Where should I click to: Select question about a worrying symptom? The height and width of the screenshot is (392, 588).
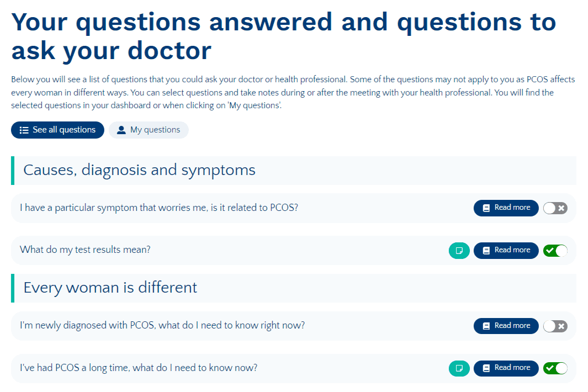click(159, 208)
